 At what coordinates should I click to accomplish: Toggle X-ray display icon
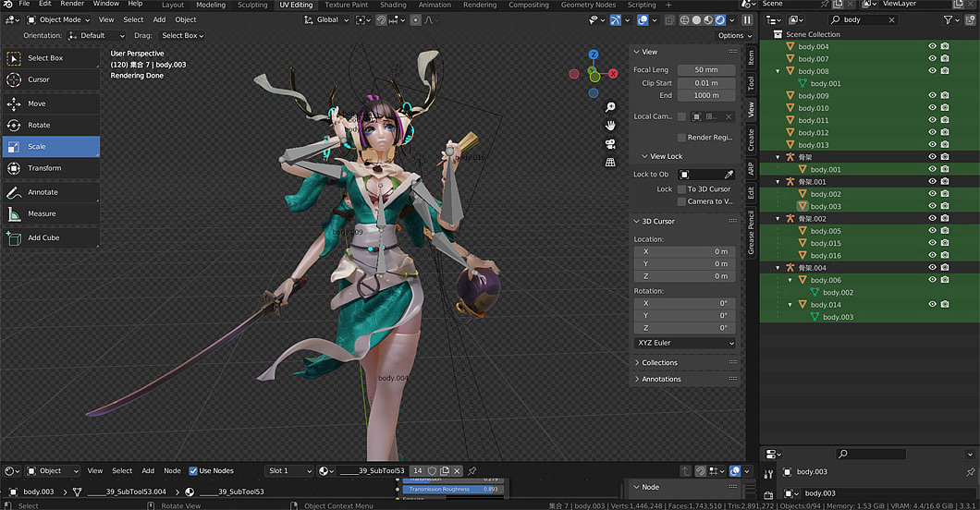[x=669, y=20]
